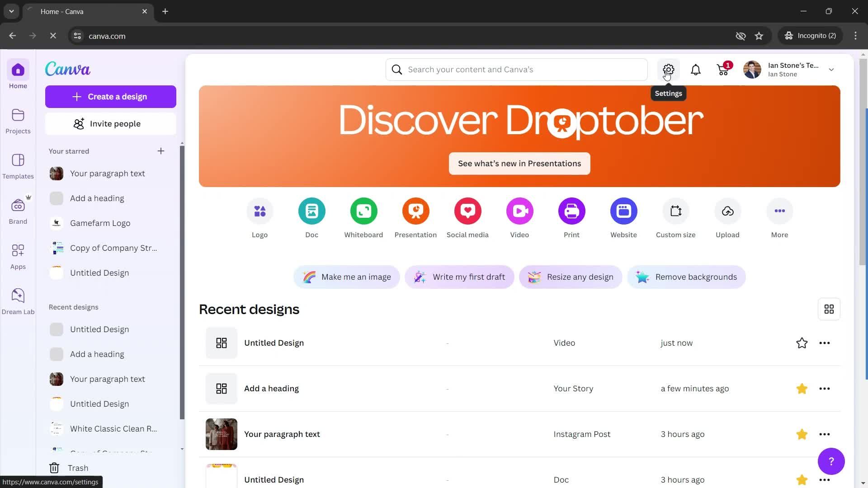The image size is (868, 488).
Task: Open Trash
Action: coord(69,468)
